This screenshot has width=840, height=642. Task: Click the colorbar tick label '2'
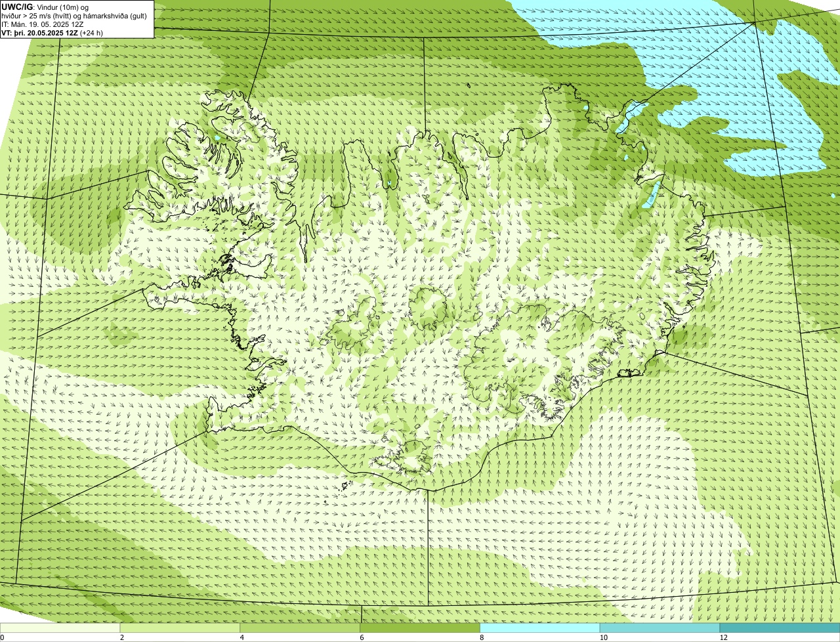122,637
